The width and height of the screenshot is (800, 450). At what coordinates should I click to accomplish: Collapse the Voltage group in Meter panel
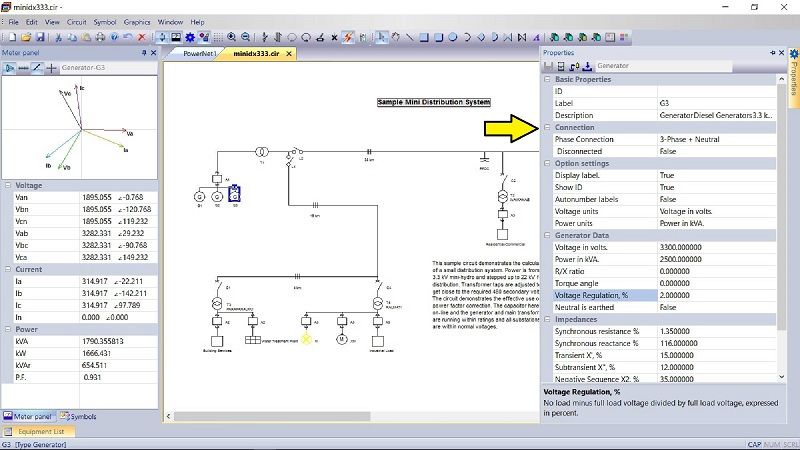tap(8, 185)
